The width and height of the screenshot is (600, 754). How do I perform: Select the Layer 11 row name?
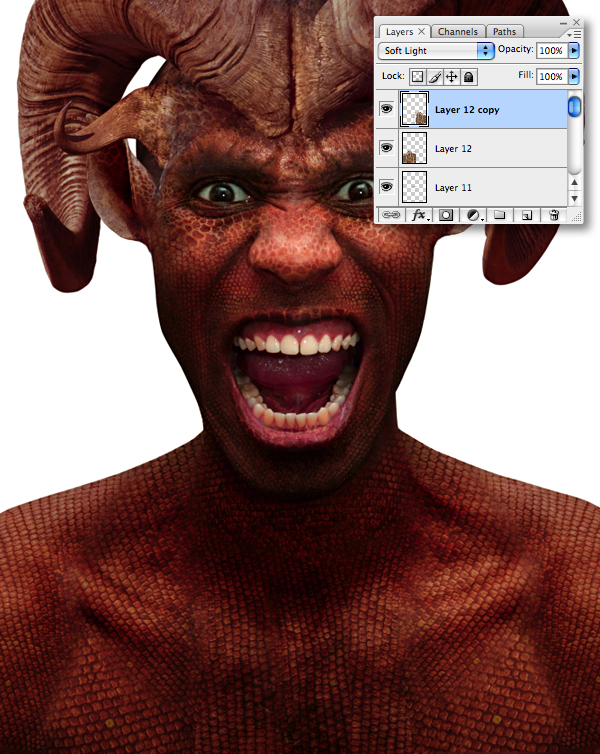click(x=453, y=188)
